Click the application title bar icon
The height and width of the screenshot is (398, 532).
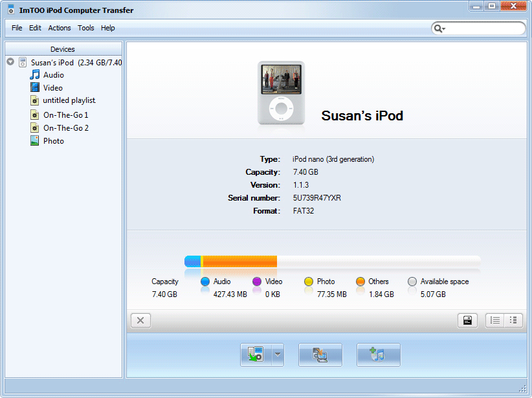11,10
